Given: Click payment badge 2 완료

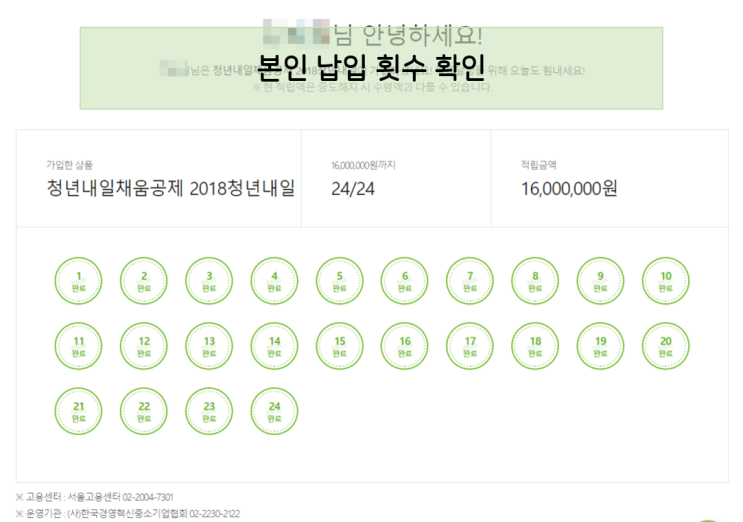Looking at the screenshot, I should (144, 281).
